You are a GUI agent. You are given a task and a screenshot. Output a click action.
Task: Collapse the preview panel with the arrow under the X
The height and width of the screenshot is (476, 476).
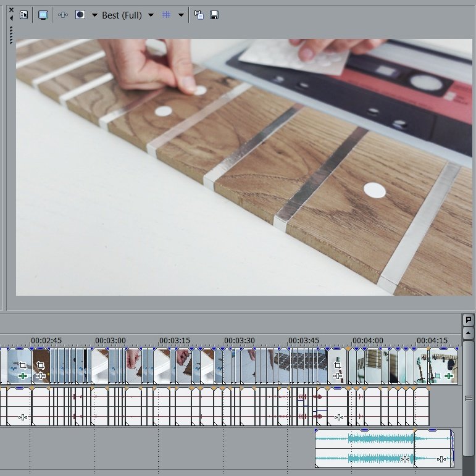(11, 19)
